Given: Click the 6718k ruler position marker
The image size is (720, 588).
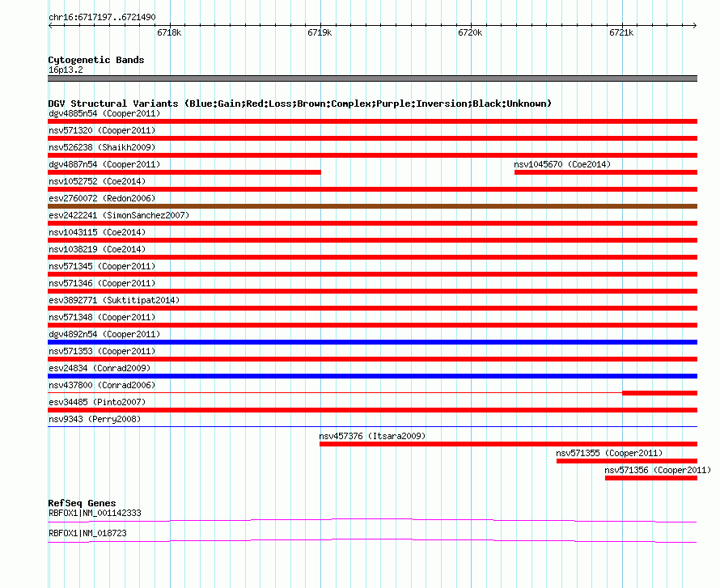Looking at the screenshot, I should (x=169, y=32).
